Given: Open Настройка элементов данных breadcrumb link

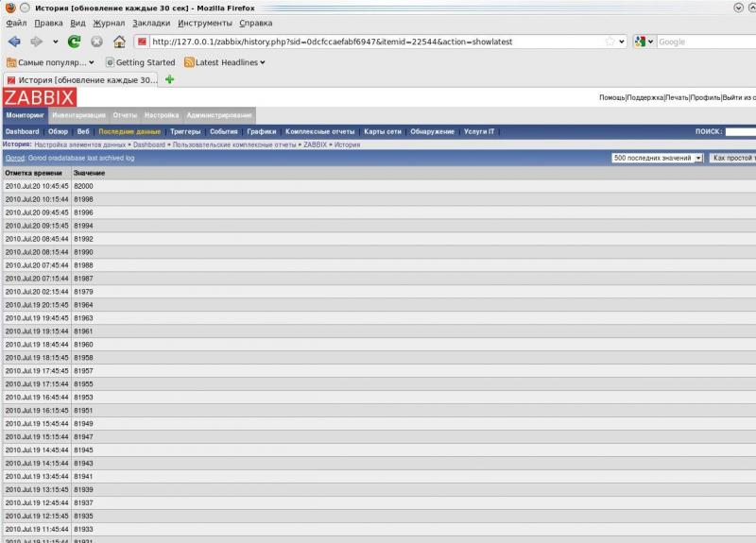Looking at the screenshot, I should coord(80,144).
